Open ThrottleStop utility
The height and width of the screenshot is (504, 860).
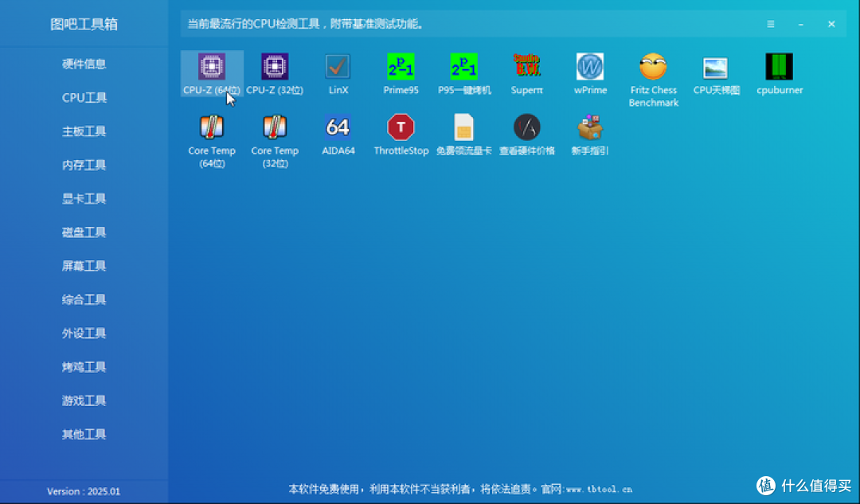401,135
